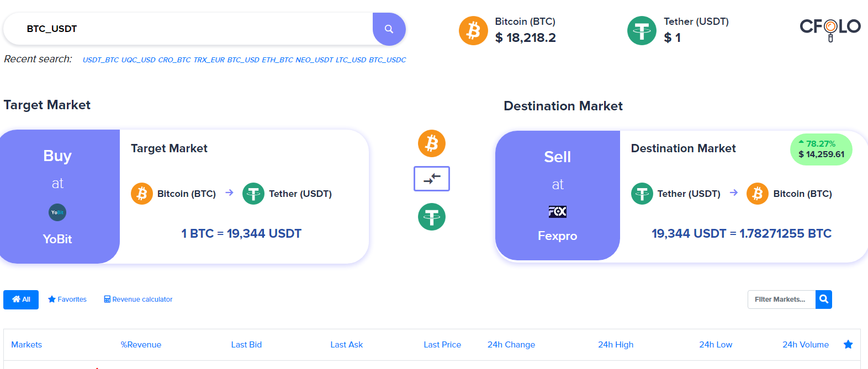Screen dimensions: 868x369
Task: Sort table by %Revenue column header
Action: pyautogui.click(x=141, y=345)
